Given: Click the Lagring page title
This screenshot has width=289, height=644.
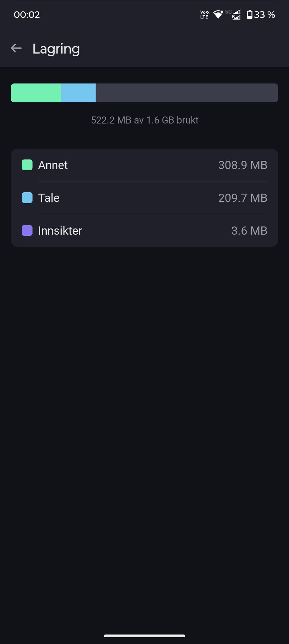Looking at the screenshot, I should click(56, 49).
